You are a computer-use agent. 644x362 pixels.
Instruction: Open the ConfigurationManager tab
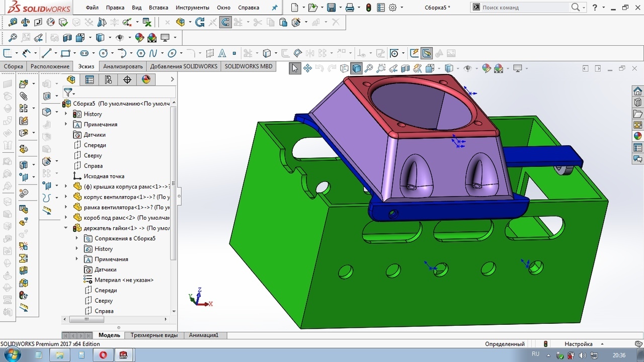point(108,79)
